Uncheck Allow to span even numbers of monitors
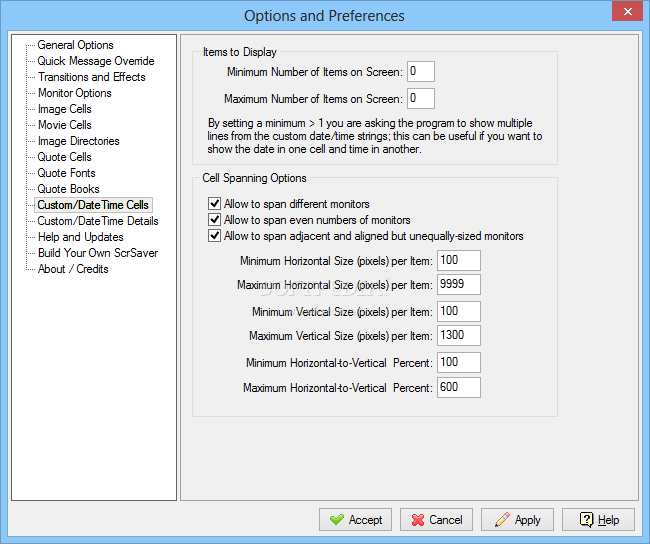This screenshot has height=544, width=650. pyautogui.click(x=214, y=219)
